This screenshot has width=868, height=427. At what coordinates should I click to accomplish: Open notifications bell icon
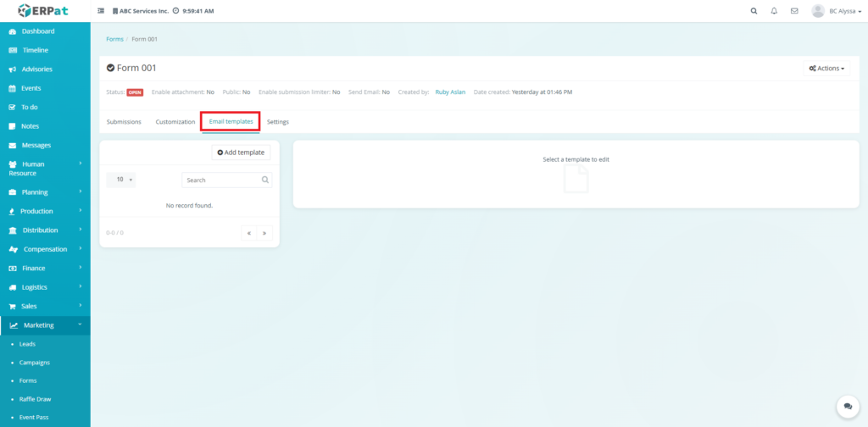(774, 11)
